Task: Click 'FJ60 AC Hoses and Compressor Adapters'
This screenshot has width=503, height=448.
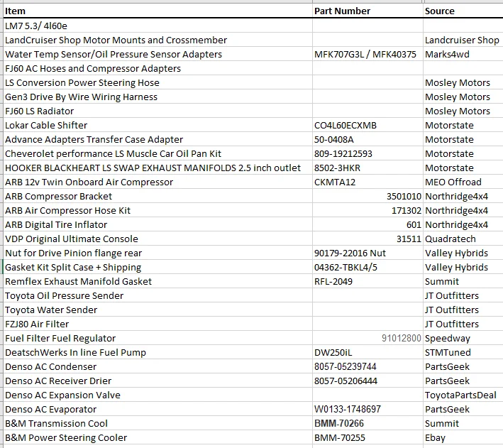Action: tap(157, 68)
